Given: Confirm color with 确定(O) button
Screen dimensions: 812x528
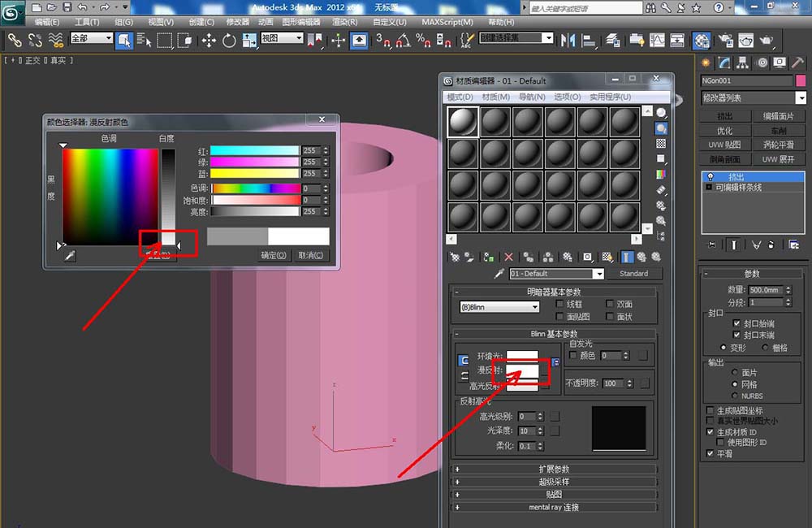Looking at the screenshot, I should (x=274, y=255).
